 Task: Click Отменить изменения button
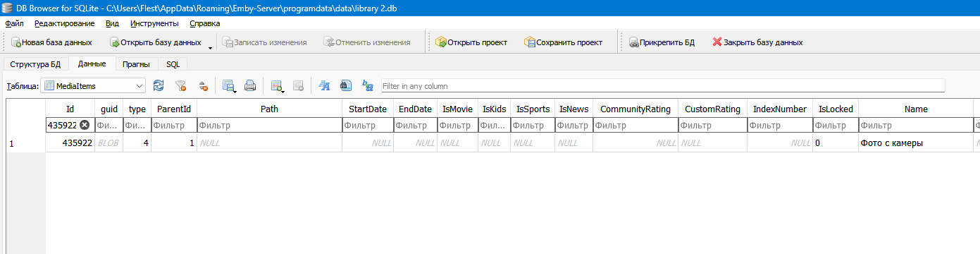pyautogui.click(x=366, y=42)
